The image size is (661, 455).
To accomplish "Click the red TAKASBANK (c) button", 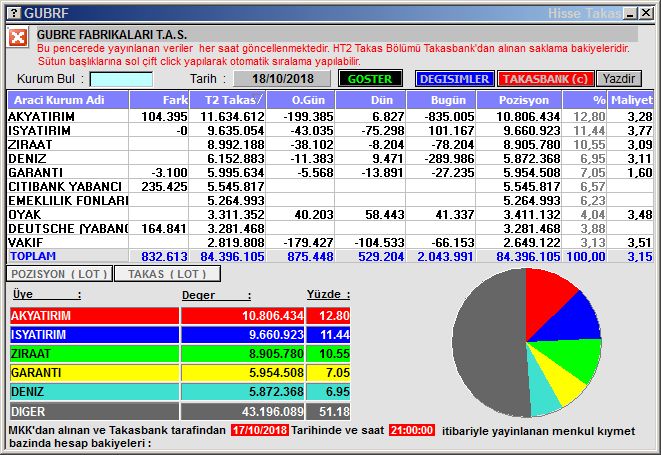I will pyautogui.click(x=545, y=79).
